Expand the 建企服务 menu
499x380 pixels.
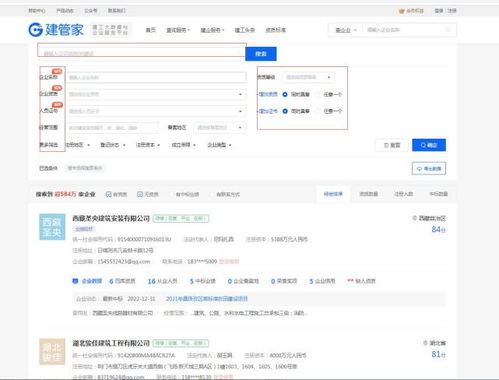pyautogui.click(x=212, y=30)
